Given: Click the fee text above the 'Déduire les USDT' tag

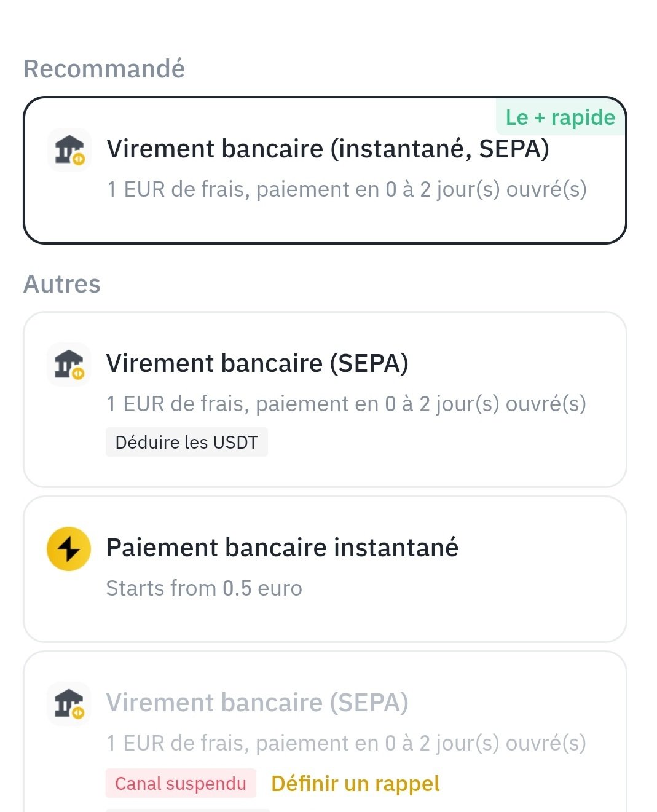Looking at the screenshot, I should [346, 404].
